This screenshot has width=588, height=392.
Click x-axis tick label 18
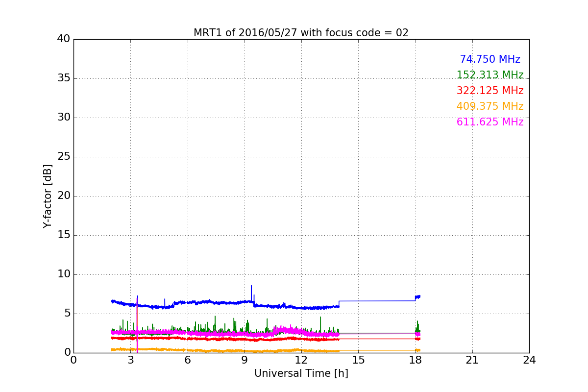(416, 360)
